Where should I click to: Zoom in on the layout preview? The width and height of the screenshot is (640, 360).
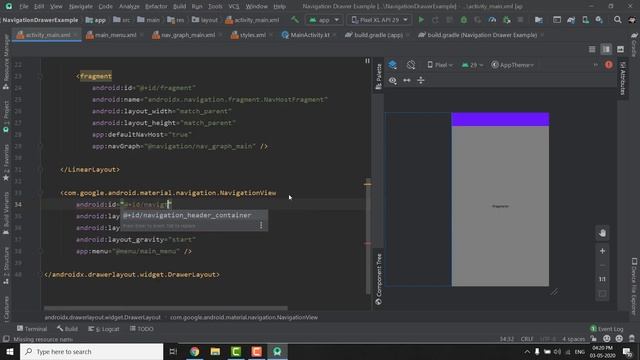point(602,251)
